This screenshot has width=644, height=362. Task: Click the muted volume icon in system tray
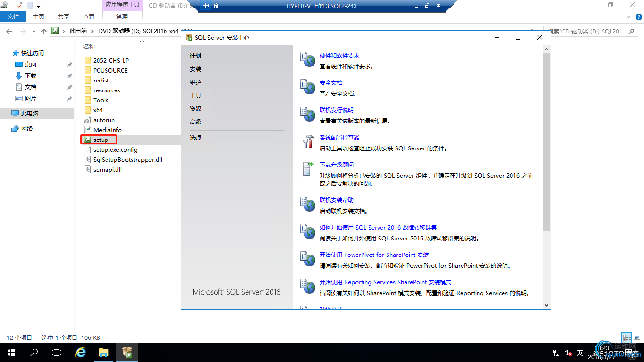[568, 353]
